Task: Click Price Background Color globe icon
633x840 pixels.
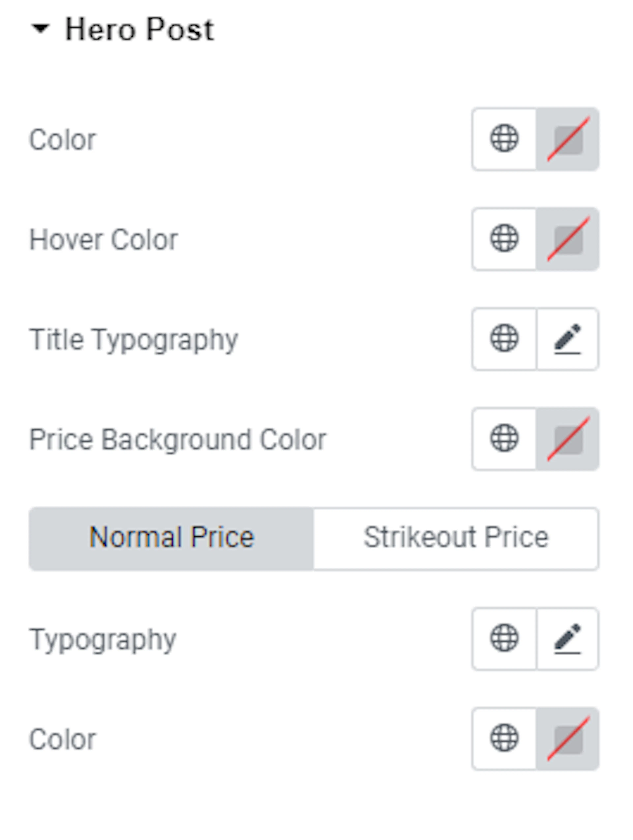Action: pos(504,439)
